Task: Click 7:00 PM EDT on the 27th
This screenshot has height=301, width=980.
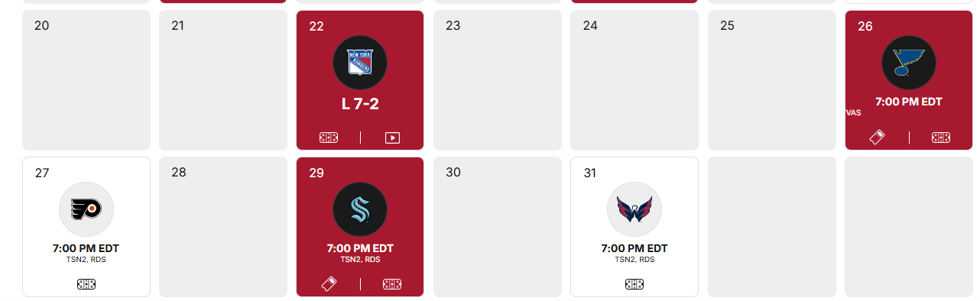Action: coord(86,248)
